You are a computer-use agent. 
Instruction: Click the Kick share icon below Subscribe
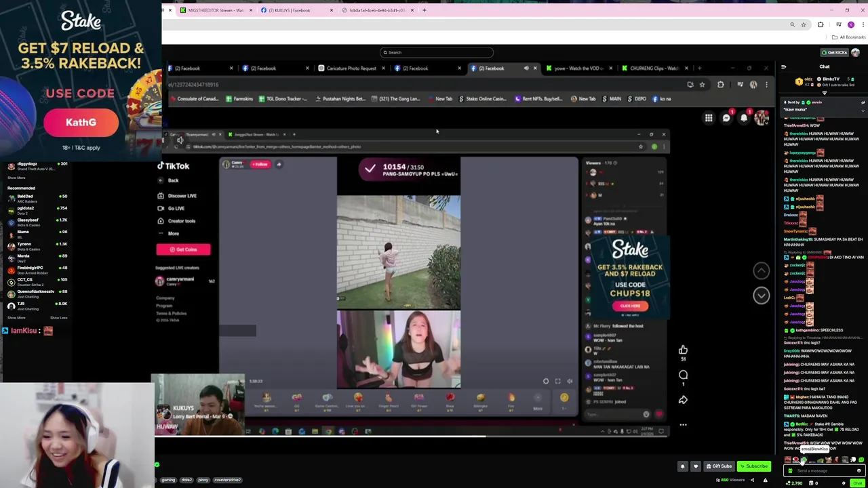752,480
